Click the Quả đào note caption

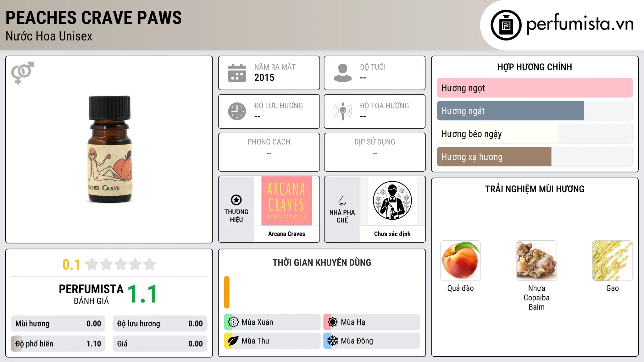(460, 288)
